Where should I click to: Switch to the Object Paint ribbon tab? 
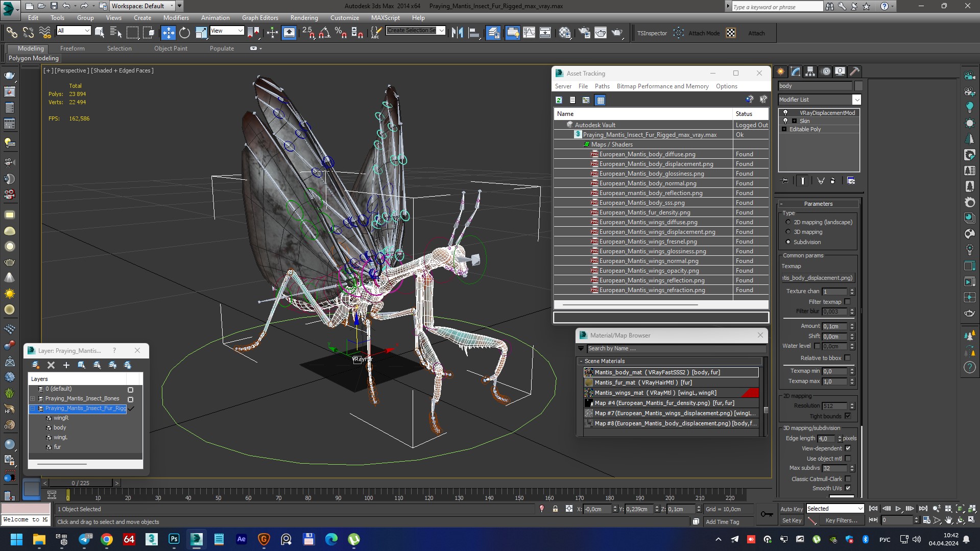tap(171, 49)
